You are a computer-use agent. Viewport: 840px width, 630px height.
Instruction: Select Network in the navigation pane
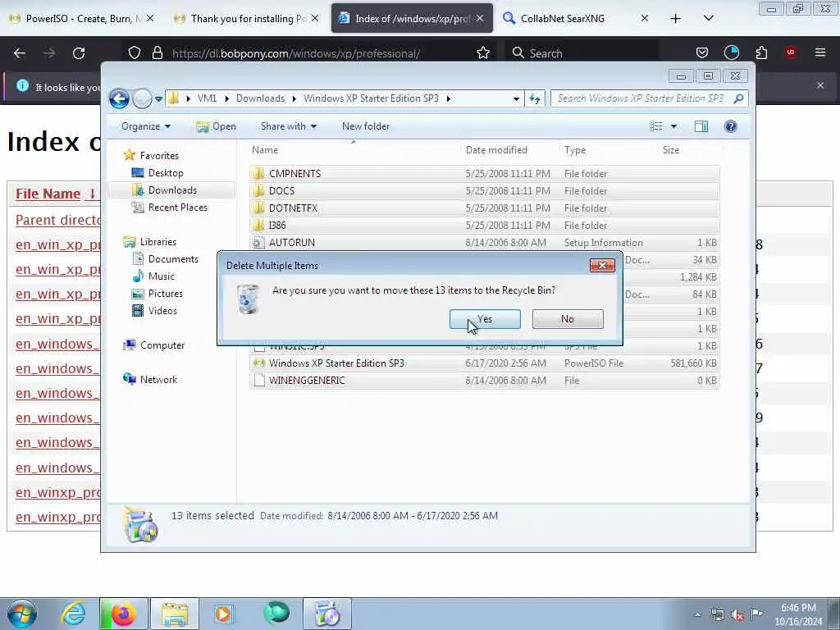coord(158,379)
